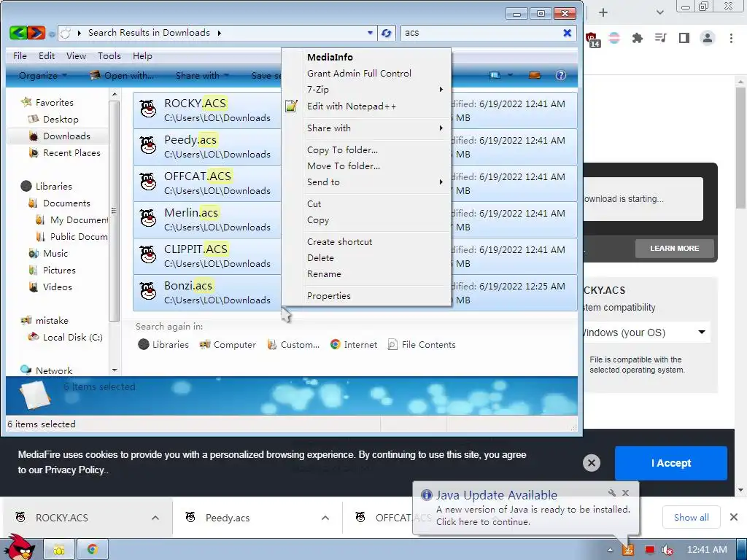Viewport: 747px width, 560px height.
Task: Select the Merlin.acs file icon
Action: pyautogui.click(x=148, y=218)
